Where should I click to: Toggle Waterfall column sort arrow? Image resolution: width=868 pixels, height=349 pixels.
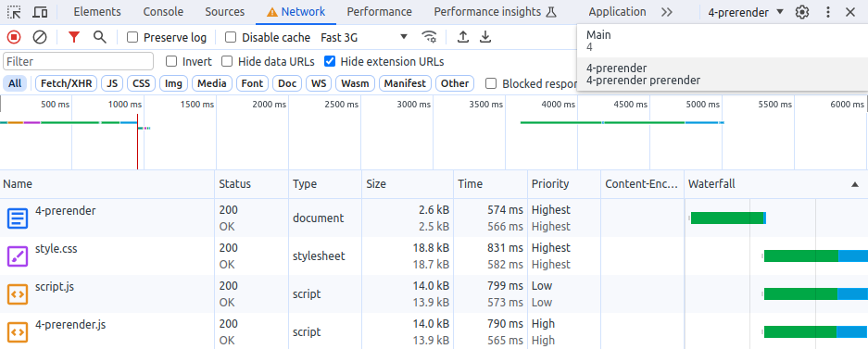[x=855, y=184]
